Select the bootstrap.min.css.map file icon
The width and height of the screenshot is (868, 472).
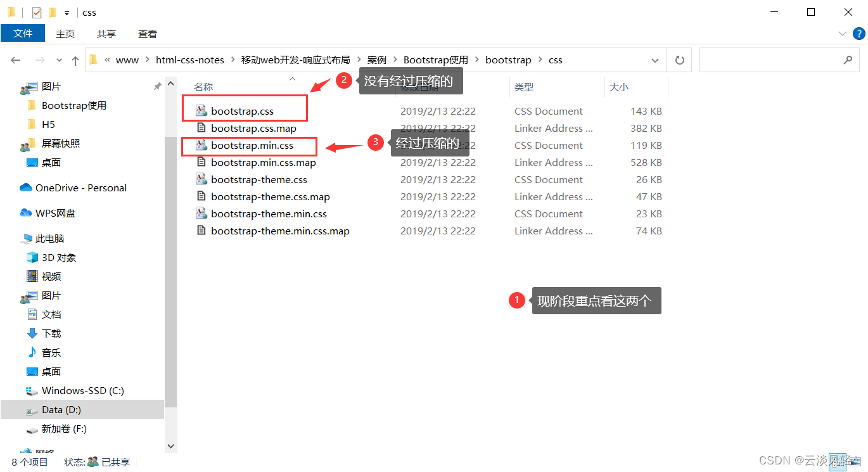point(201,162)
